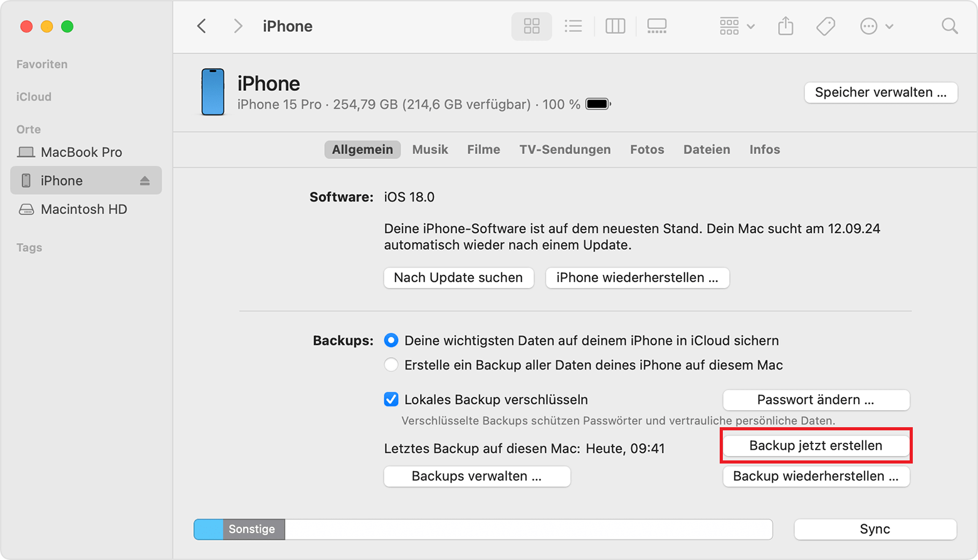The height and width of the screenshot is (560, 978).
Task: Click Speicher verwalten button
Action: pyautogui.click(x=880, y=92)
